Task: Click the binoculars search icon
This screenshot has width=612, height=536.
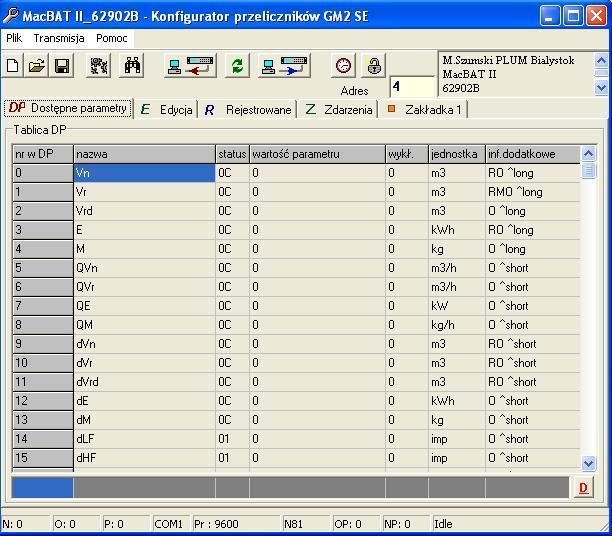Action: (x=132, y=66)
